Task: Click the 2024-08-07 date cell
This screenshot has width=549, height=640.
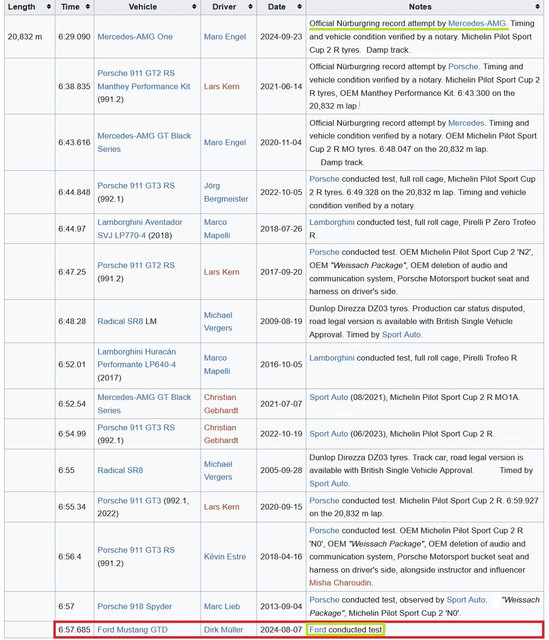Action: pos(281,630)
